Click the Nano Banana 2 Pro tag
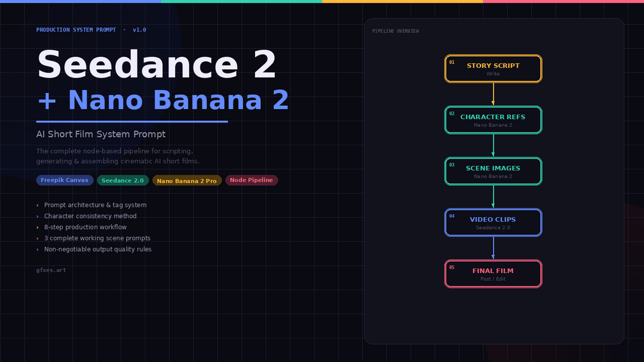 (187, 180)
